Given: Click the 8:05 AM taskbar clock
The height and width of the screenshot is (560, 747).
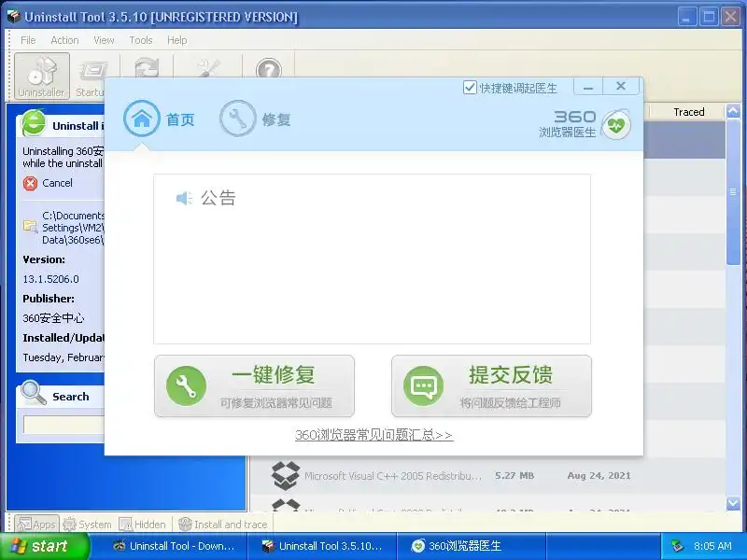Looking at the screenshot, I should pyautogui.click(x=712, y=546).
